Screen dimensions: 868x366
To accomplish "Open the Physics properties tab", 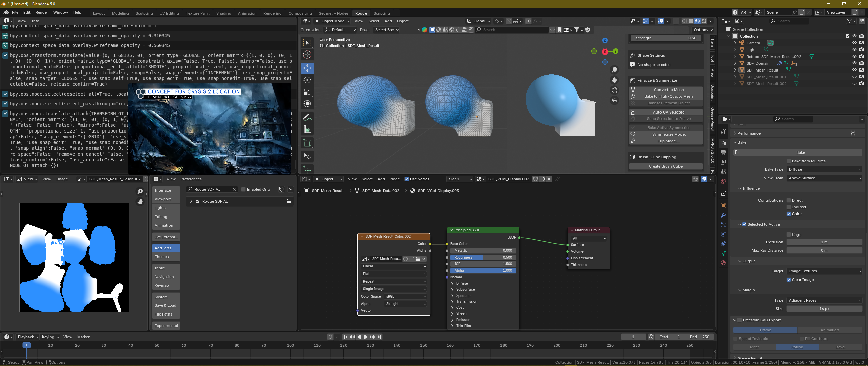I will [x=723, y=234].
